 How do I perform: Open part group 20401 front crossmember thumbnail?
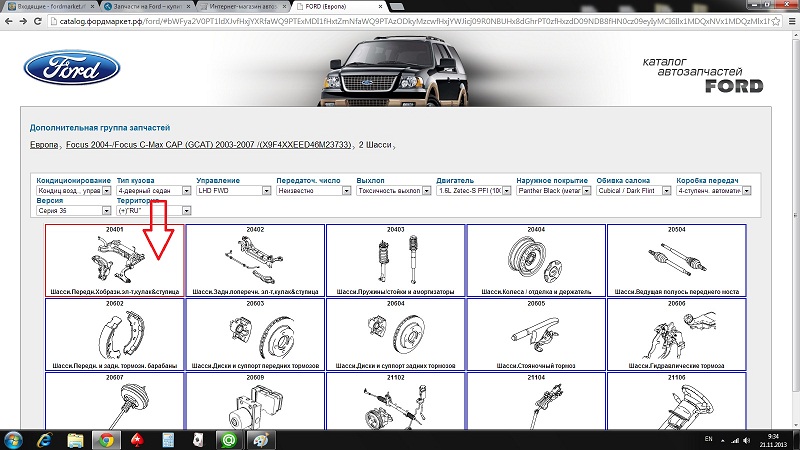pyautogui.click(x=114, y=260)
